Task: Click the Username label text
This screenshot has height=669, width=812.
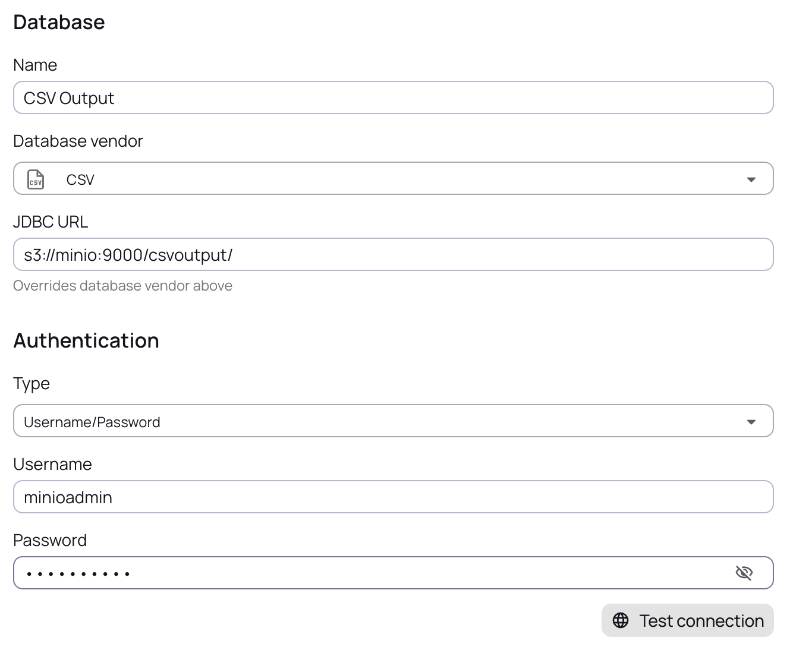Action: [52, 464]
